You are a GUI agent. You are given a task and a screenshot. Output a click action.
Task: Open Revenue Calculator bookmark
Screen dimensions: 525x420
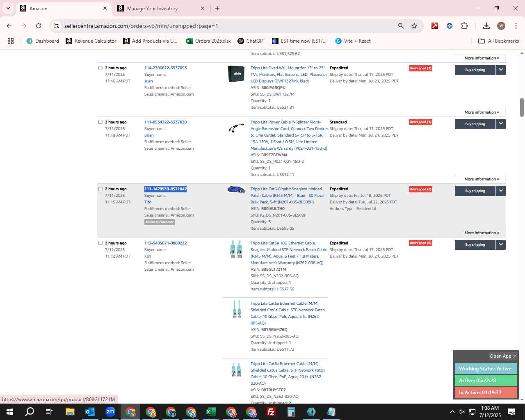[91, 41]
